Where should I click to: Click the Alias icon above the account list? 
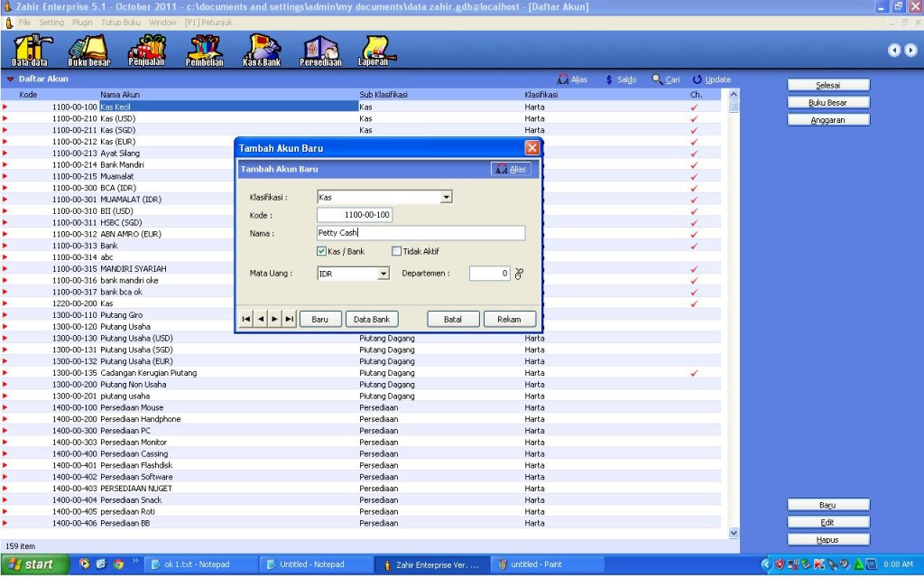(563, 79)
